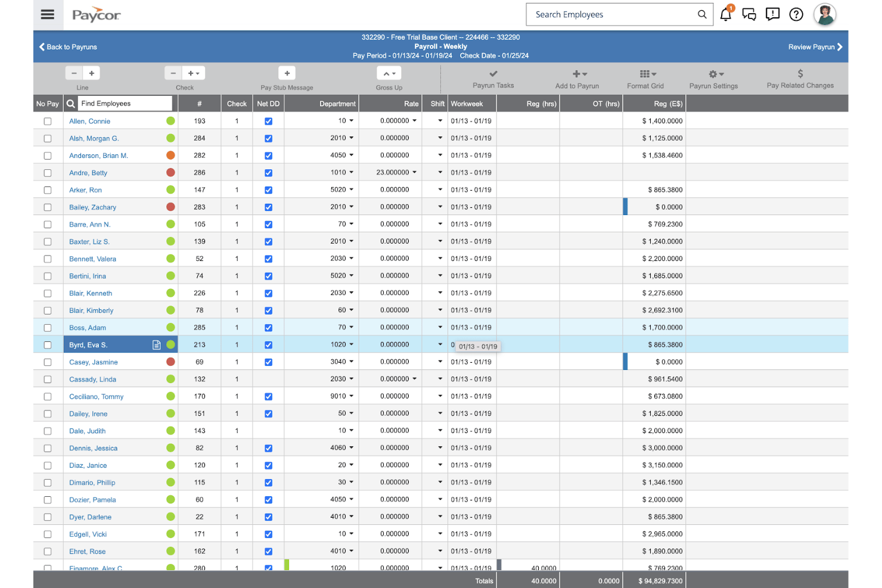The image size is (882, 588).
Task: Open the help question mark icon
Action: [796, 14]
